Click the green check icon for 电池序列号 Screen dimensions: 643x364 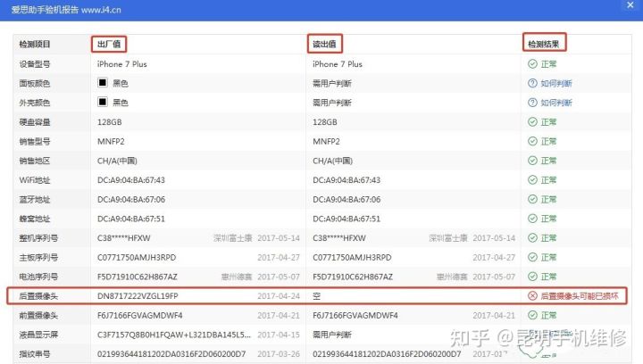532,277
